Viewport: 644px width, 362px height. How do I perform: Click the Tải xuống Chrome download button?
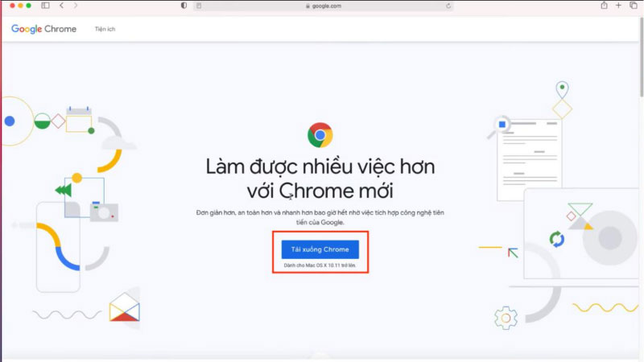(x=320, y=249)
